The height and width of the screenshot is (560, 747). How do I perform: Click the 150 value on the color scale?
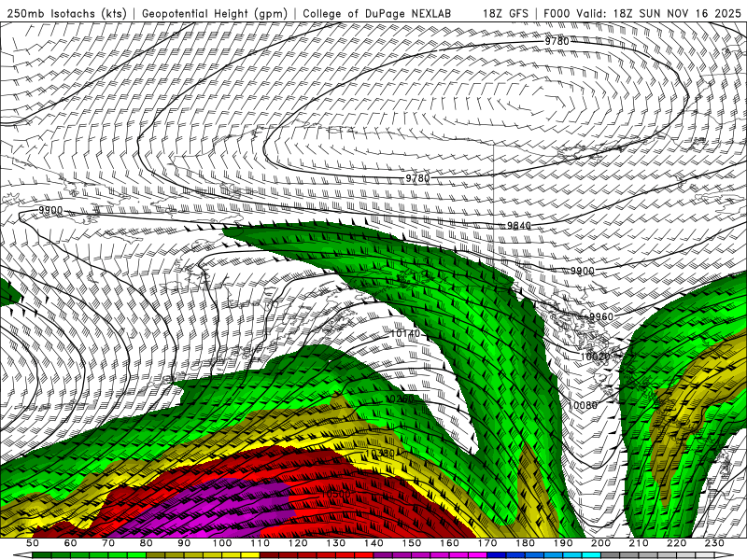[x=411, y=543]
